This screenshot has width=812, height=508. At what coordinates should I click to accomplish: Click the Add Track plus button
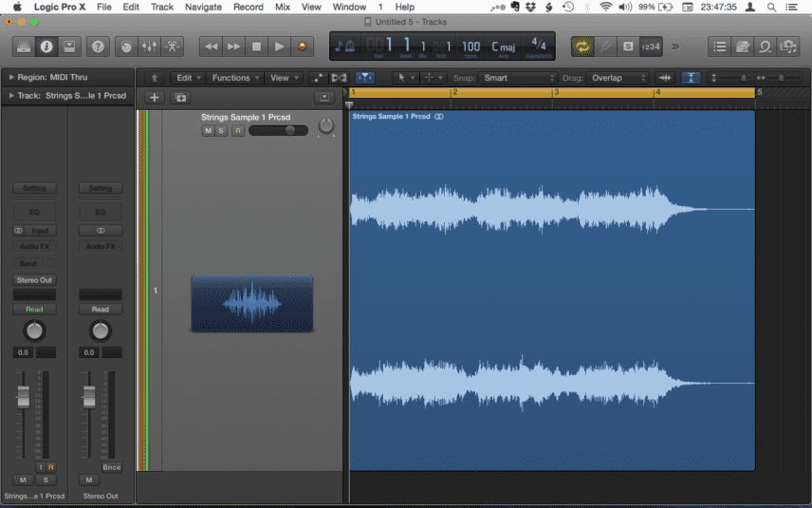[154, 98]
